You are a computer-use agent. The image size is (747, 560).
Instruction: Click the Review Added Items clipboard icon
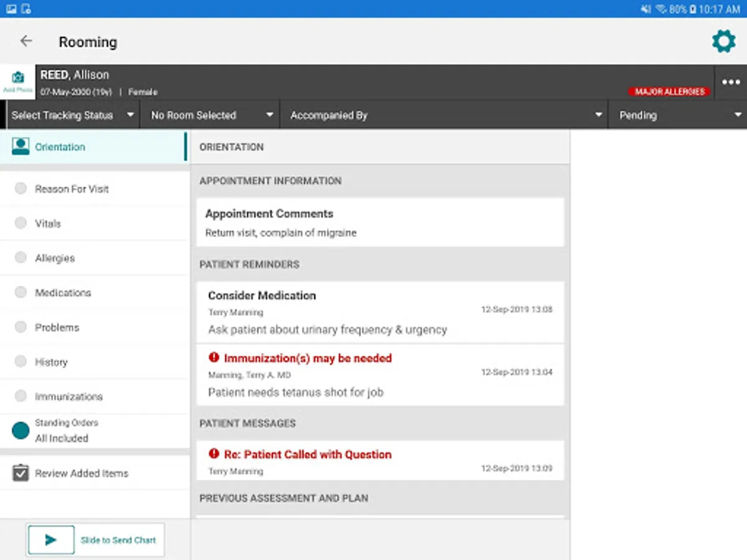pos(21,474)
